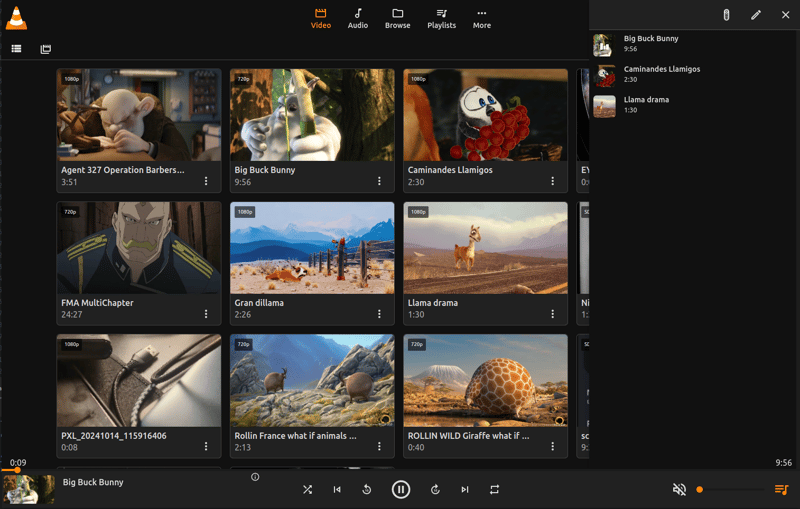Open options menu for FMA MultiChapter
800x509 pixels.
click(206, 314)
